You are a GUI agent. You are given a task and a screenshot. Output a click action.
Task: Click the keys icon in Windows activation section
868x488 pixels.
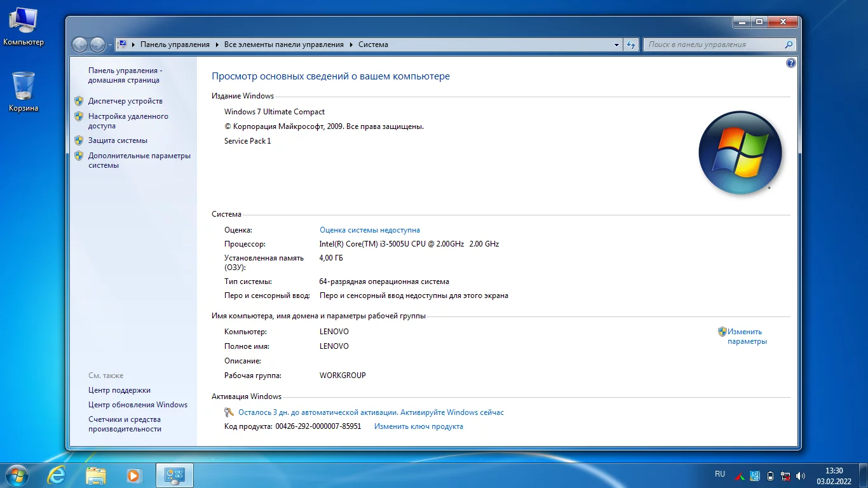pos(230,412)
